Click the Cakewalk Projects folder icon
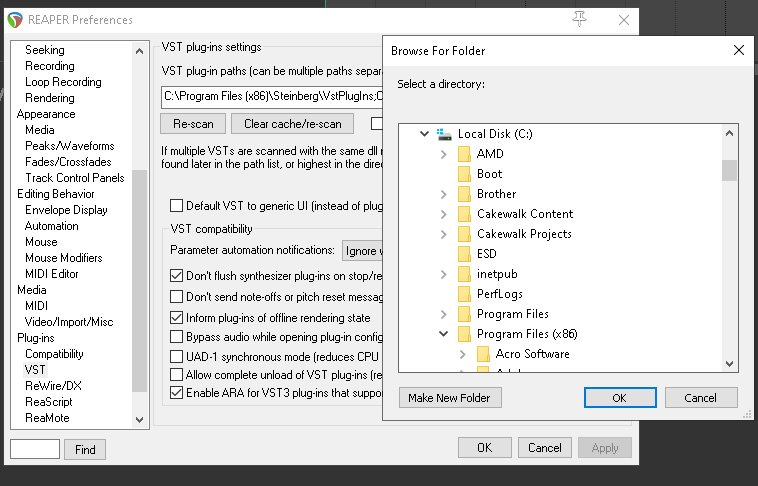Viewport: 758px width, 486px height. click(464, 234)
